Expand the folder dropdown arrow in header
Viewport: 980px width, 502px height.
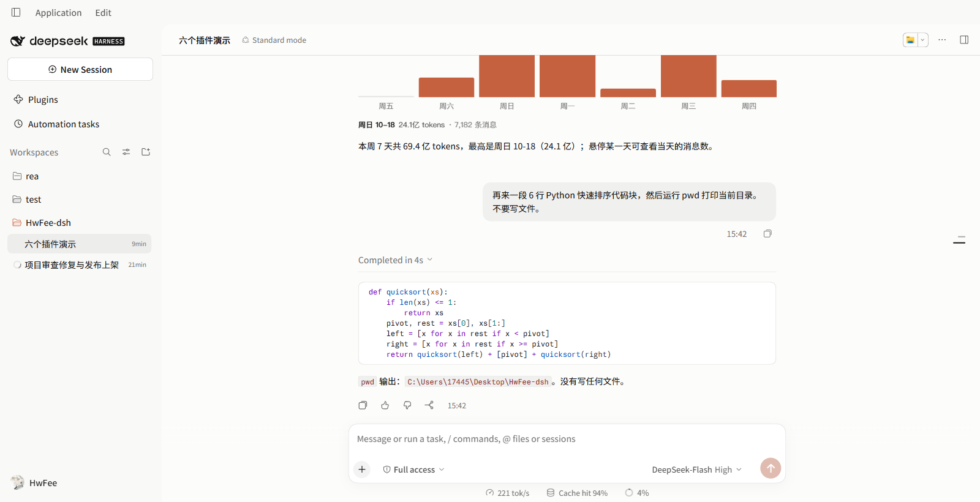(x=922, y=40)
